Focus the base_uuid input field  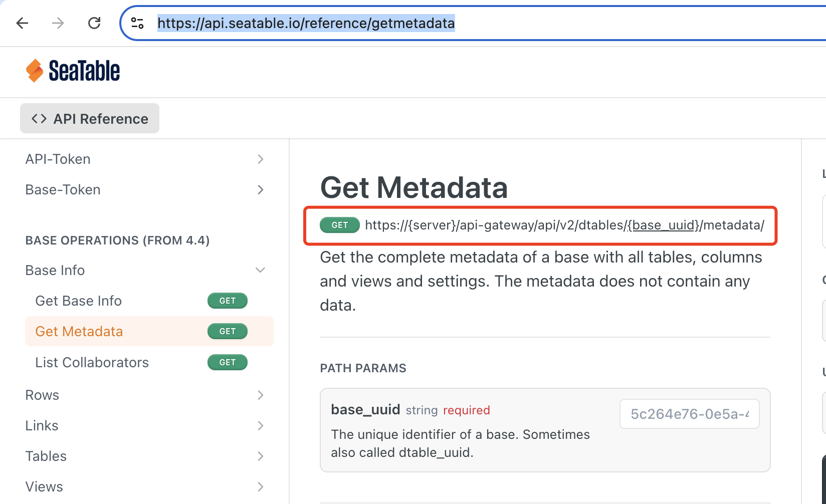coord(690,414)
